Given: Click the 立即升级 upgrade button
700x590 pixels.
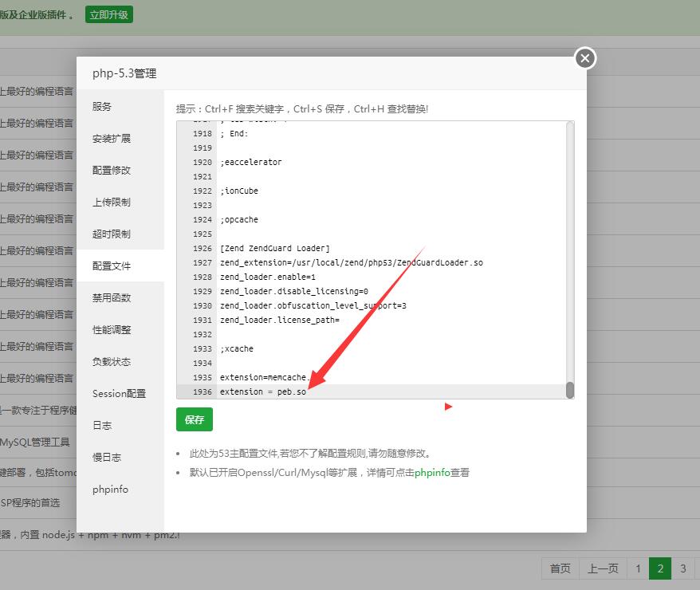Looking at the screenshot, I should (109, 14).
